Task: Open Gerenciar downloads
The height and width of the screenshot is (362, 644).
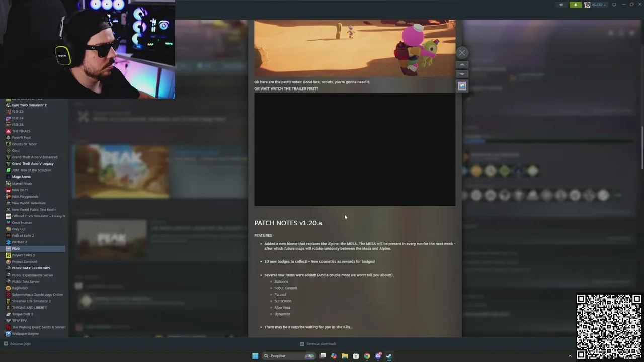Action: pos(318,344)
